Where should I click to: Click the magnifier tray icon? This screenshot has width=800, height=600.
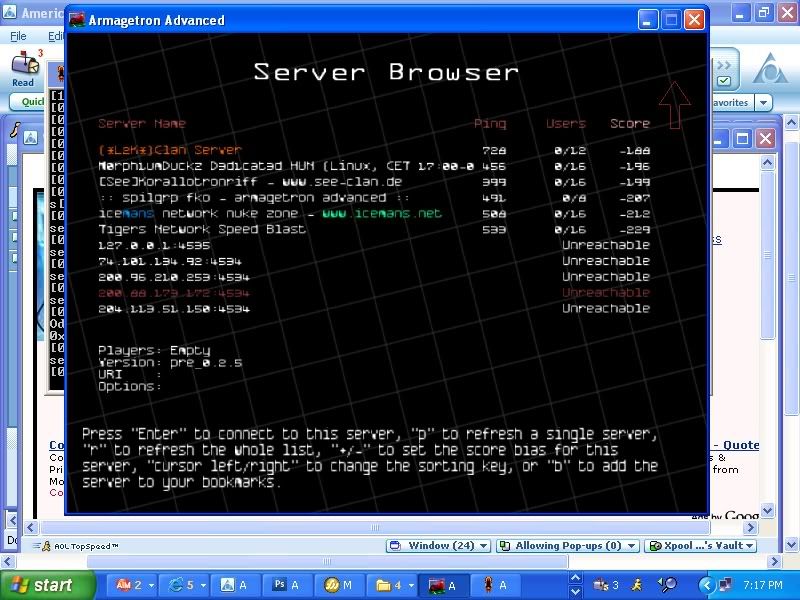667,585
